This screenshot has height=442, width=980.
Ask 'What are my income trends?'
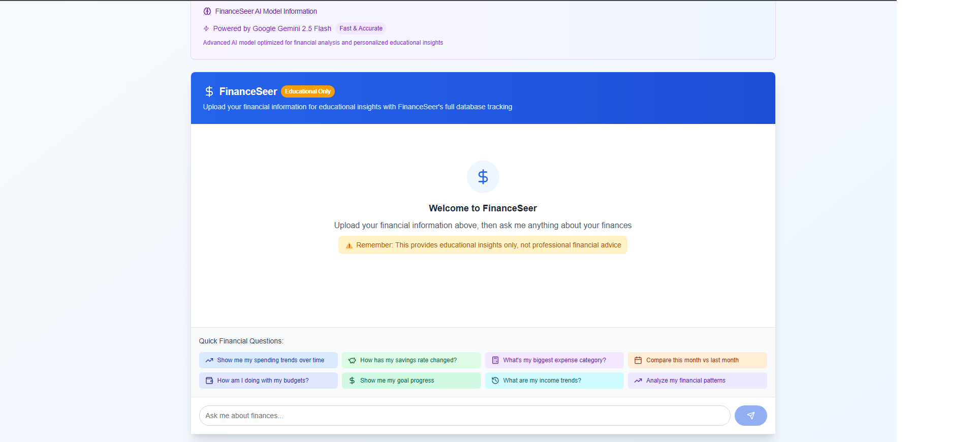click(x=554, y=381)
